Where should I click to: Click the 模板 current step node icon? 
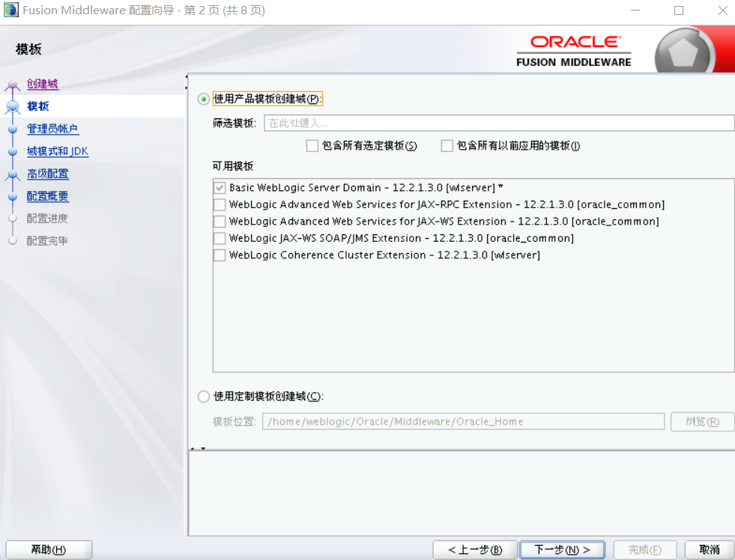13,107
